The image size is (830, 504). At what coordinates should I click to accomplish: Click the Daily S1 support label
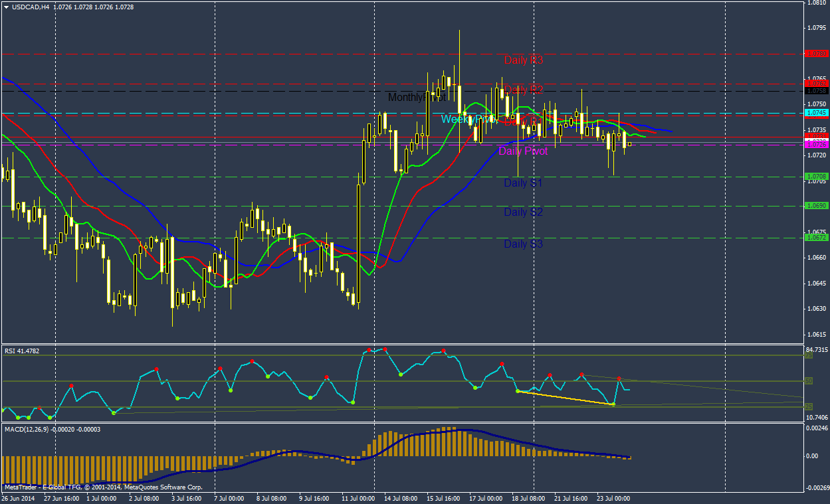point(523,183)
